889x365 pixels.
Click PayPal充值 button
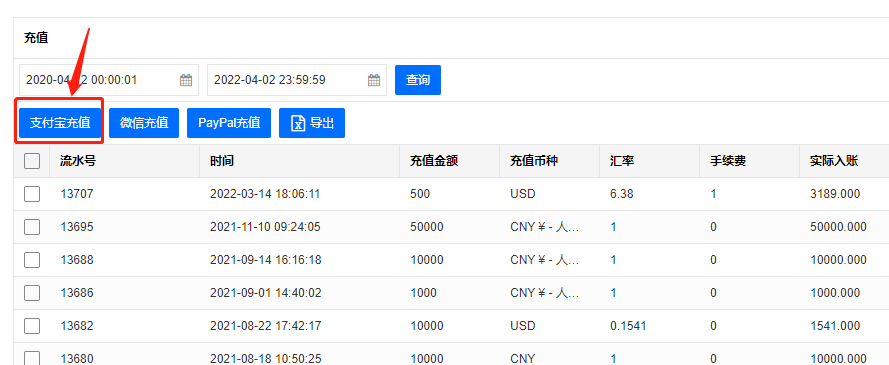pyautogui.click(x=229, y=123)
